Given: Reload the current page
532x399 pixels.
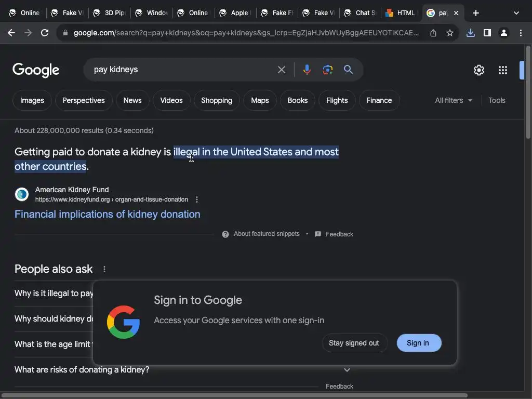Looking at the screenshot, I should coord(45,33).
